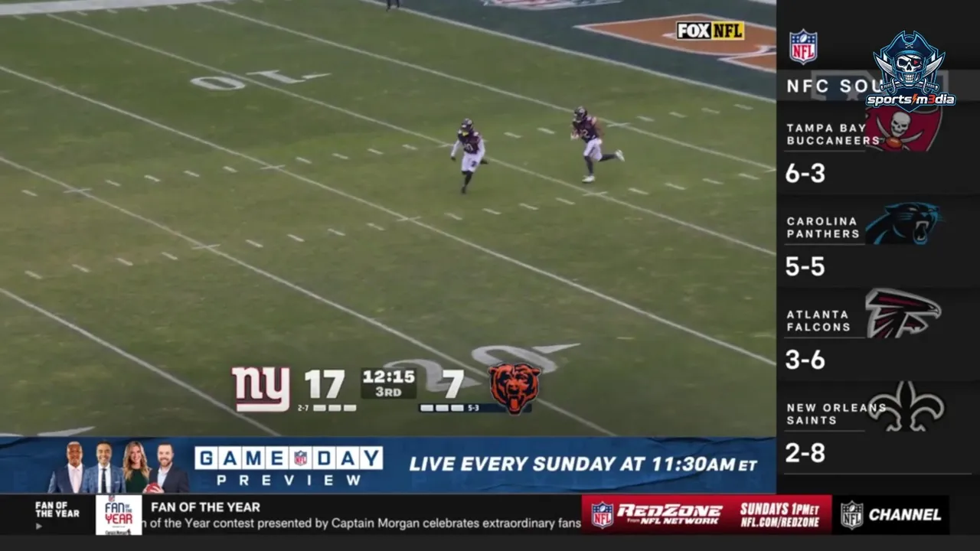Click the NFL shield in RedZone banner
The image size is (980, 551).
(x=602, y=515)
